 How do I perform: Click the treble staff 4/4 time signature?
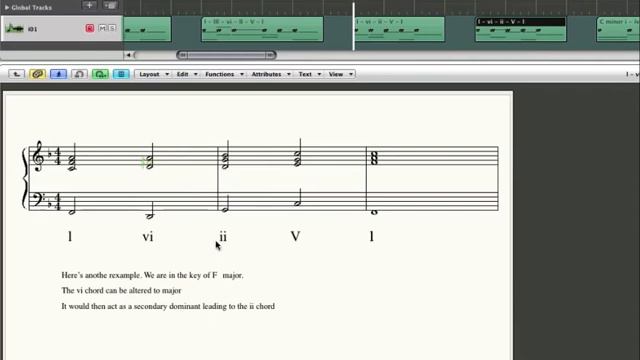point(57,156)
